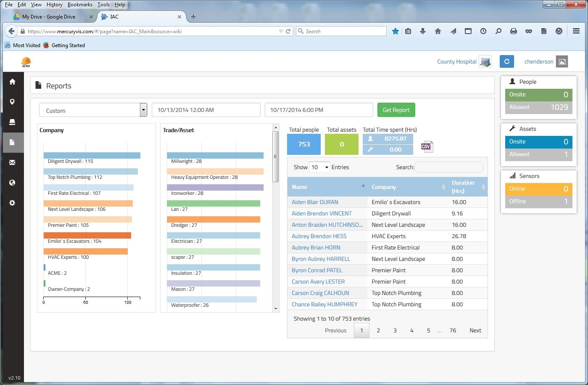Image resolution: width=588 pixels, height=385 pixels.
Task: Click the Diligent Drywall bar in Company chart
Action: (x=92, y=156)
